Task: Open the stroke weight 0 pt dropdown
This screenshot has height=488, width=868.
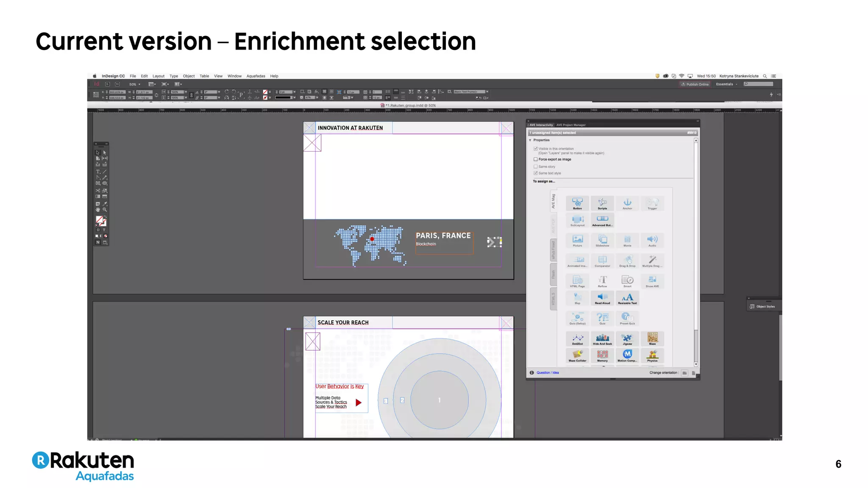Action: click(x=294, y=92)
